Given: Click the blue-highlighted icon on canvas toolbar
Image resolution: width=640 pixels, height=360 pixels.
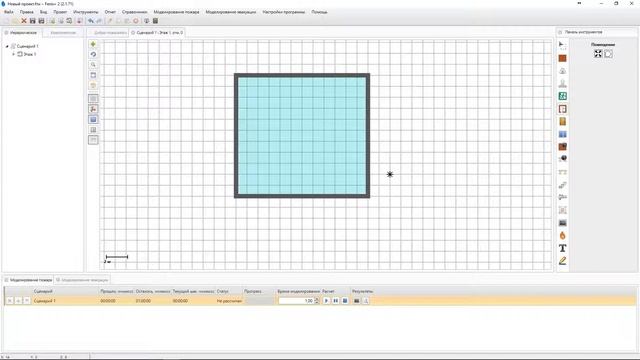Looking at the screenshot, I should pos(93,120).
